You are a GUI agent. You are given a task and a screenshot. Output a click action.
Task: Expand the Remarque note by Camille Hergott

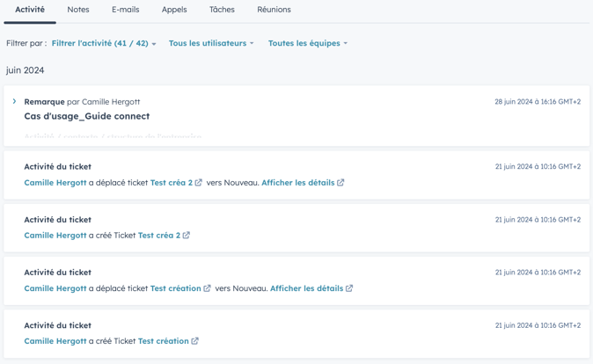click(14, 102)
